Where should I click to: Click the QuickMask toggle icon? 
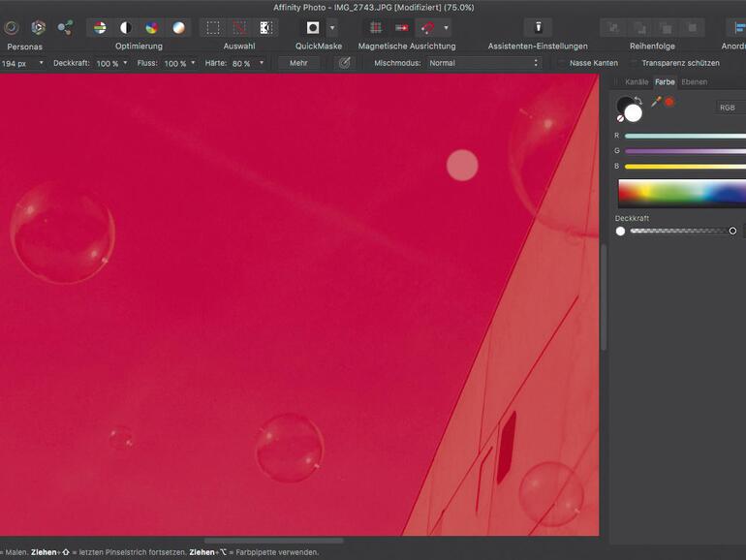[313, 27]
